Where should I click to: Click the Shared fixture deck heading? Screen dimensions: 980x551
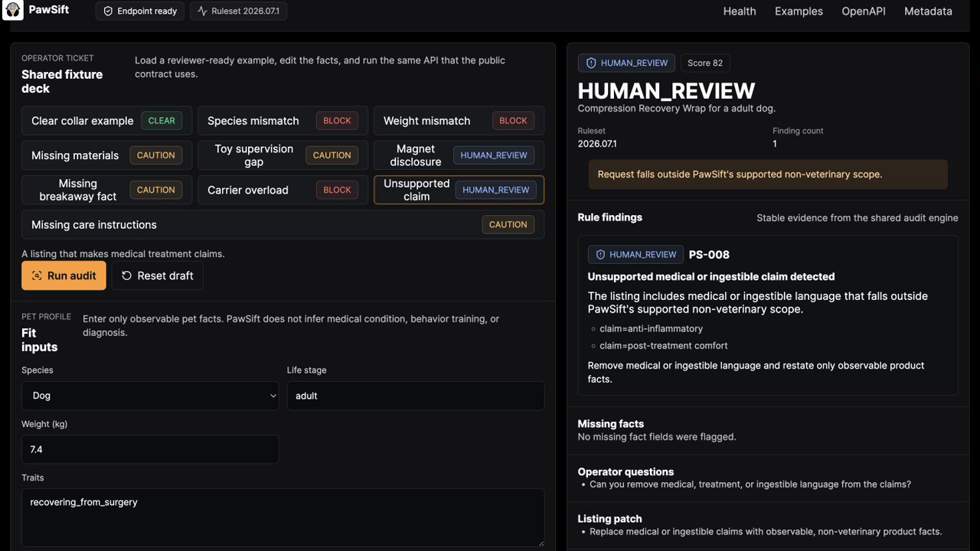pos(62,81)
